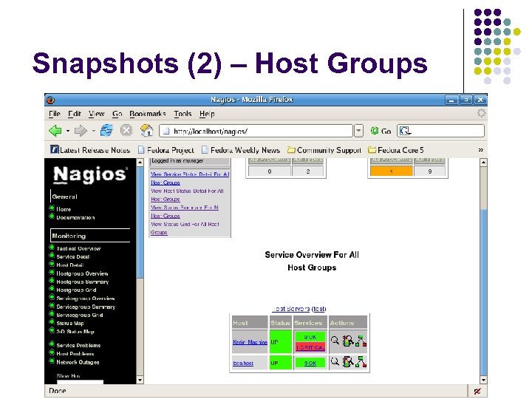The image size is (532, 399).
Task: Open Service Detail in sidebar
Action: (x=73, y=257)
